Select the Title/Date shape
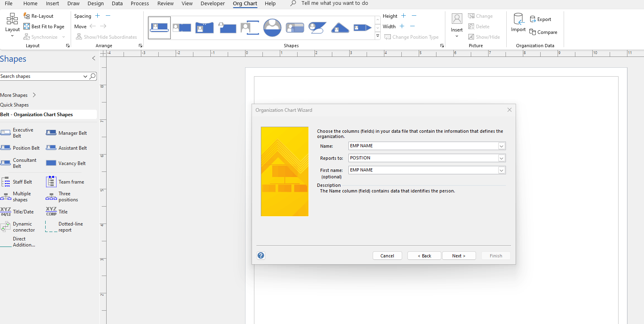The height and width of the screenshot is (324, 644). 17,211
